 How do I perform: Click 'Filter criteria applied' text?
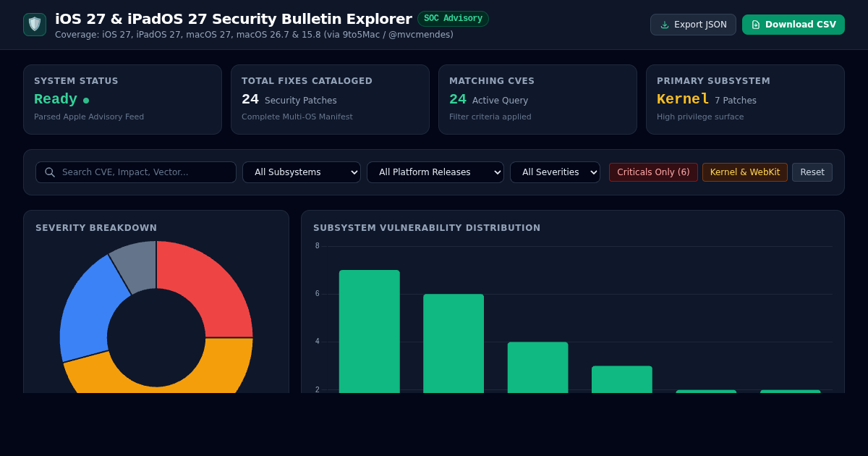point(490,117)
